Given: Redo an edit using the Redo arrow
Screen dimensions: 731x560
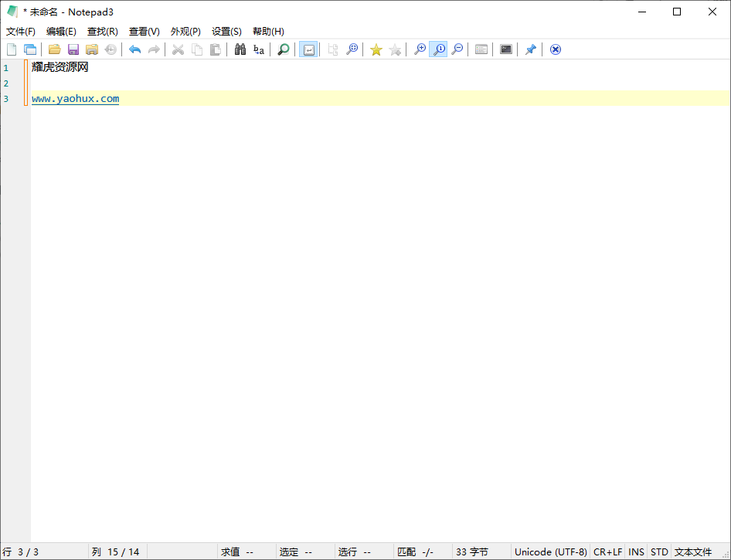Looking at the screenshot, I should pyautogui.click(x=153, y=49).
